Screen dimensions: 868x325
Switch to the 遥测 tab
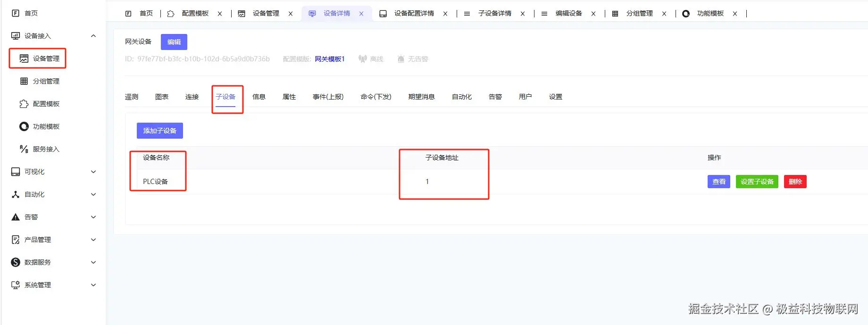[132, 97]
